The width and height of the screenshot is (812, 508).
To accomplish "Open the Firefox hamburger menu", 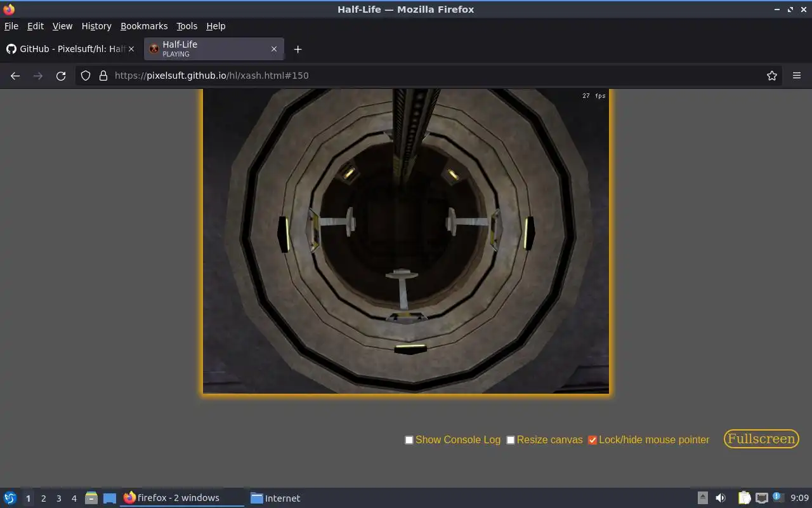I will click(x=797, y=76).
